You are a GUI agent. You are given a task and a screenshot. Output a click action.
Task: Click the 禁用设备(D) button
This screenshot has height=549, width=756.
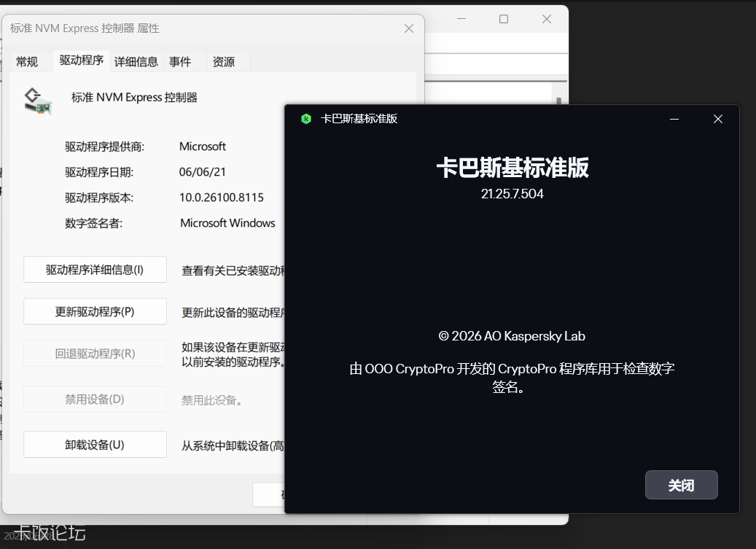95,399
